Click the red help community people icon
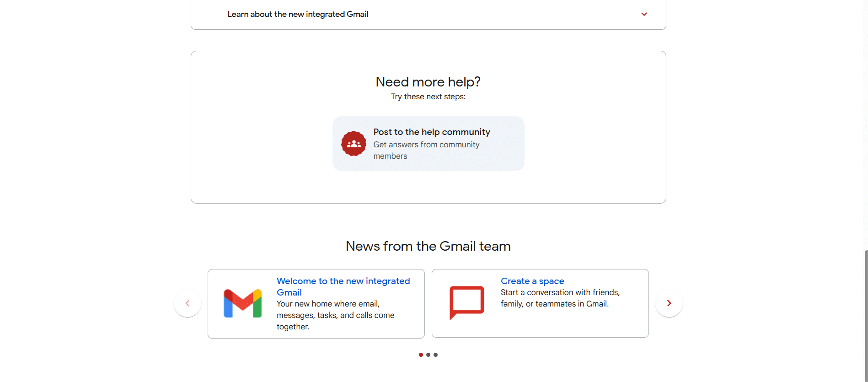This screenshot has width=868, height=382. point(354,144)
